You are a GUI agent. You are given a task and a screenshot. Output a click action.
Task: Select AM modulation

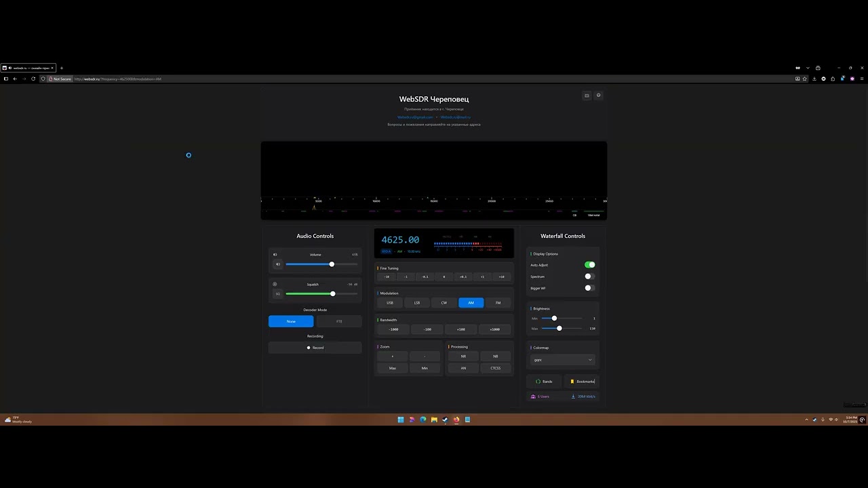pos(471,303)
